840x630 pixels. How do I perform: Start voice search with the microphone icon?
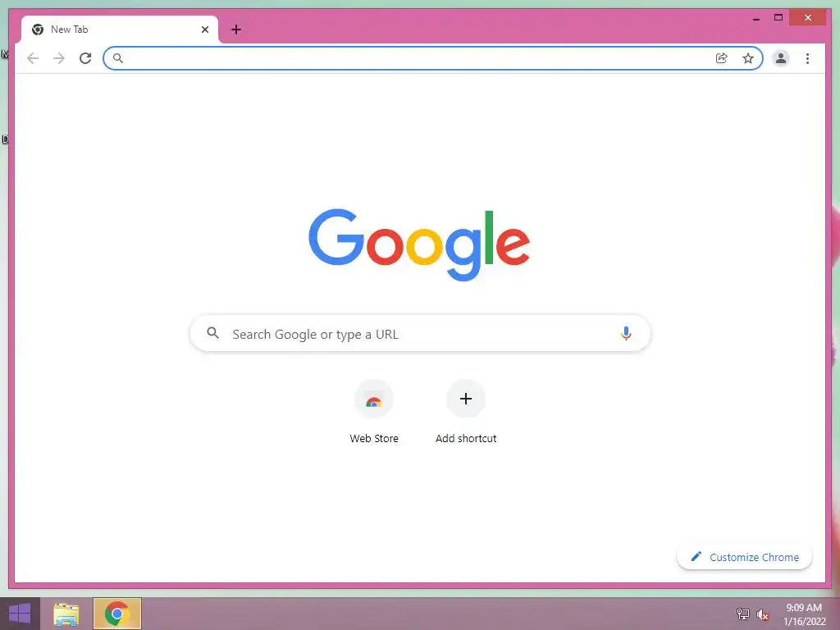pos(626,333)
